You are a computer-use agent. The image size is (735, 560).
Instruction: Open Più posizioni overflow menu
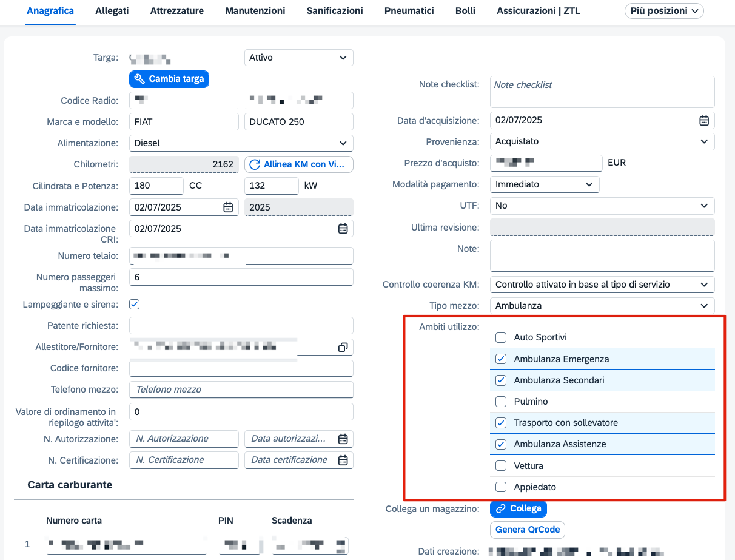click(x=664, y=11)
